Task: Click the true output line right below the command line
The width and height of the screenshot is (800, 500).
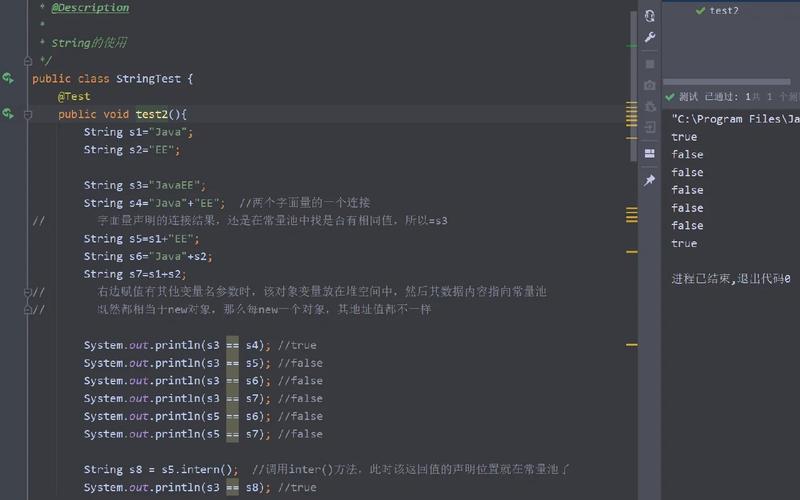Action: point(684,137)
